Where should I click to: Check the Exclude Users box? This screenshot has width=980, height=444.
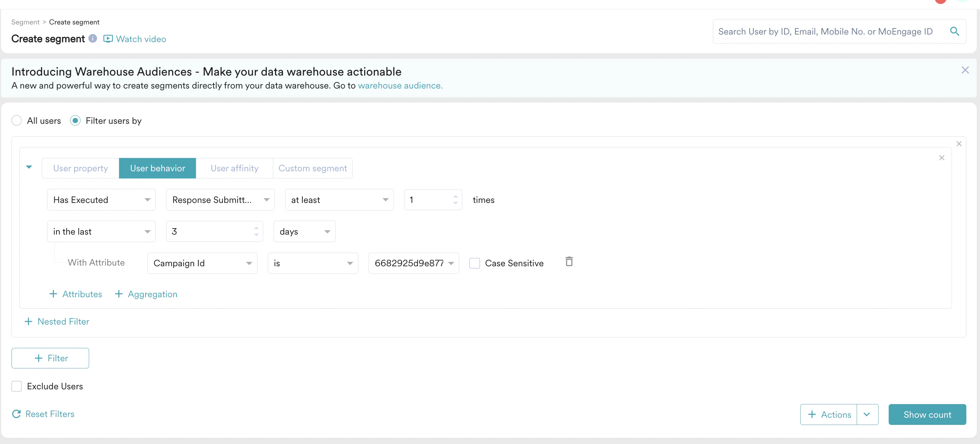pyautogui.click(x=17, y=386)
